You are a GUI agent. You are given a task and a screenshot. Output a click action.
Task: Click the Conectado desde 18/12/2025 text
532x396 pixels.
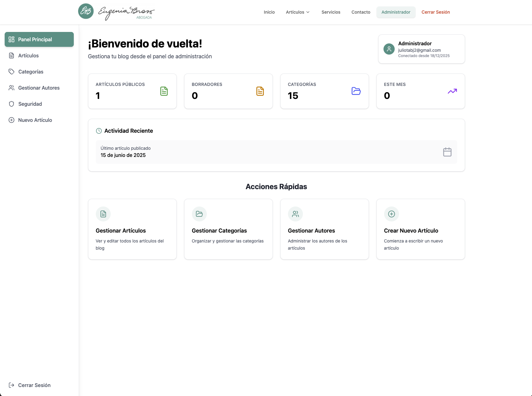click(424, 56)
